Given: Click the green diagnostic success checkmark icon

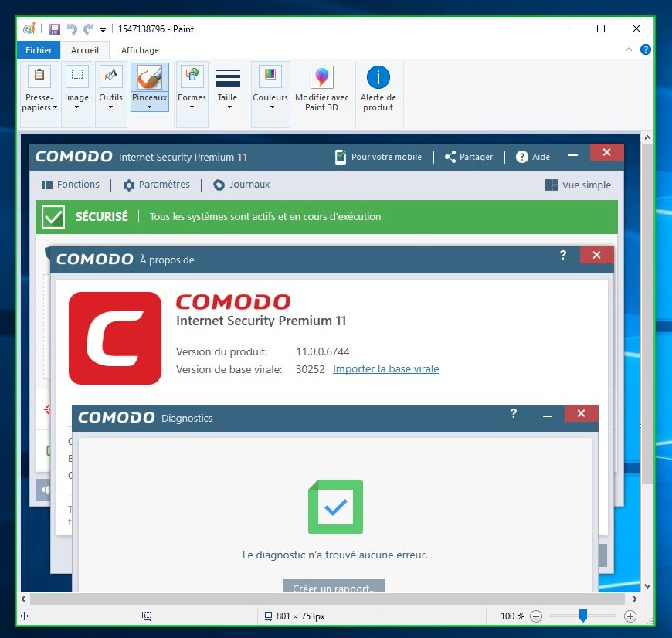Looking at the screenshot, I should coord(335,507).
